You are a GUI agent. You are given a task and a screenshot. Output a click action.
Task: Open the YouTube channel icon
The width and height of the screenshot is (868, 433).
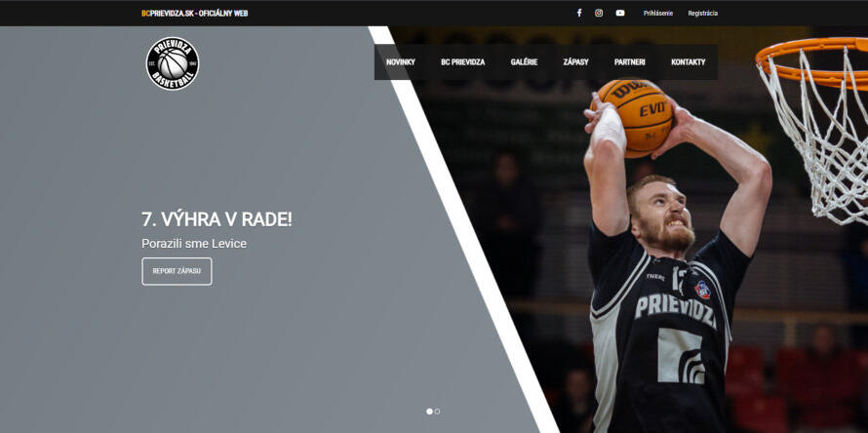point(620,13)
